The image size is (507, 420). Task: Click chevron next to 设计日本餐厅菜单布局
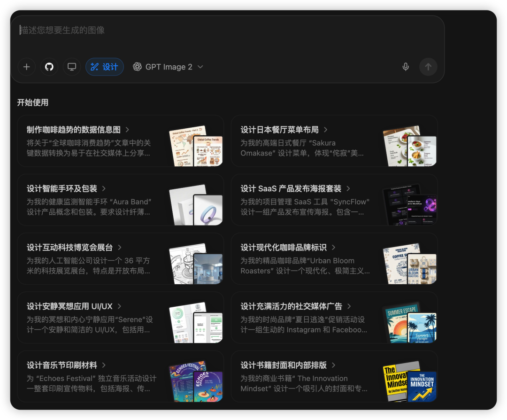click(326, 130)
